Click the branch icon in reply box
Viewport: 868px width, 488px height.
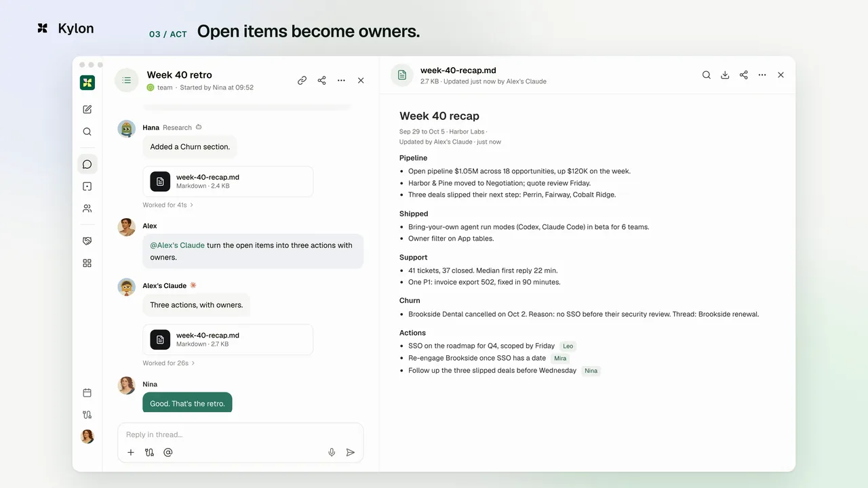point(149,452)
